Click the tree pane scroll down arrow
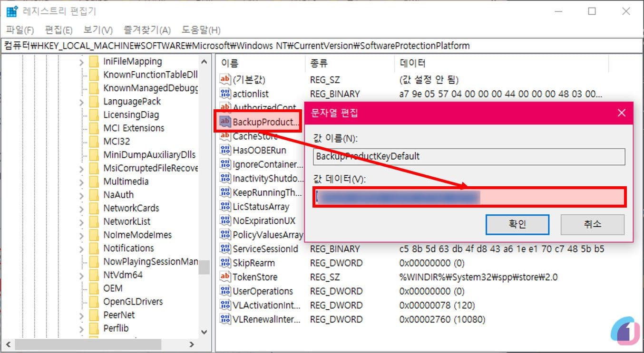The image size is (644, 353). (x=204, y=332)
